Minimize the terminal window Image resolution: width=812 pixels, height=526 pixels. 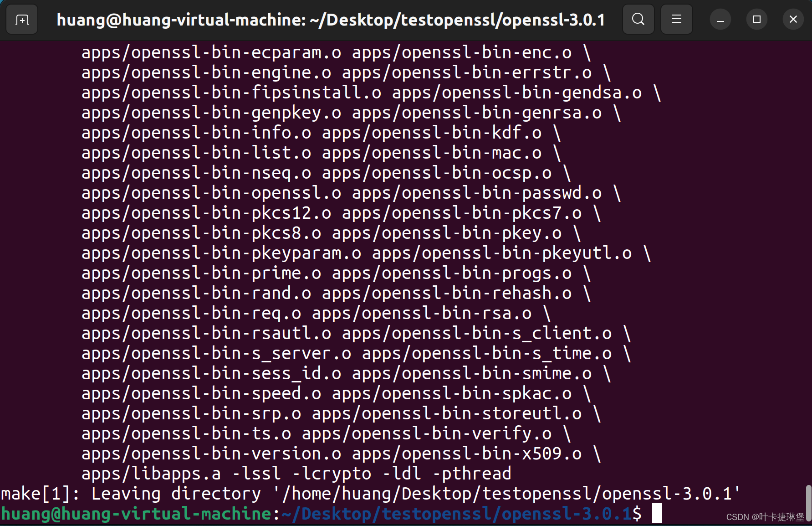coord(720,20)
